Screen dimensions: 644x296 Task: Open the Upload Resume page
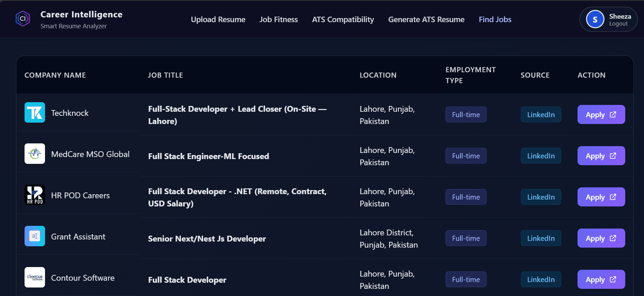click(218, 19)
